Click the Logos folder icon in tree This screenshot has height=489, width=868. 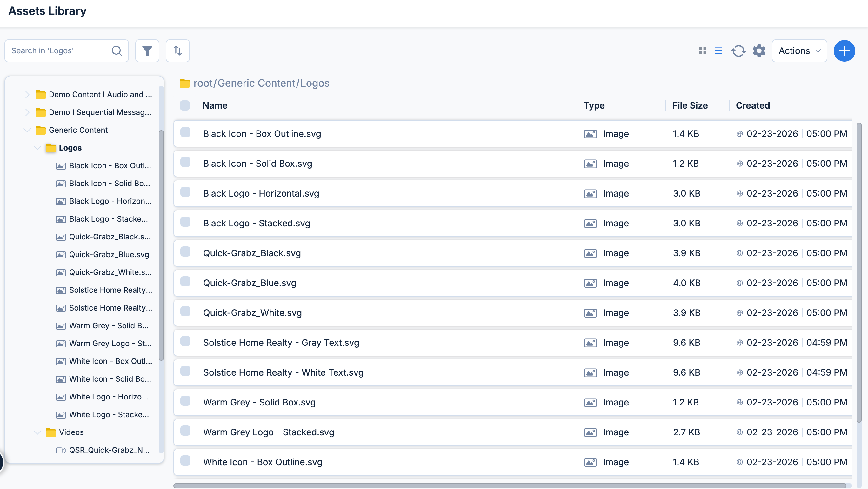(50, 148)
